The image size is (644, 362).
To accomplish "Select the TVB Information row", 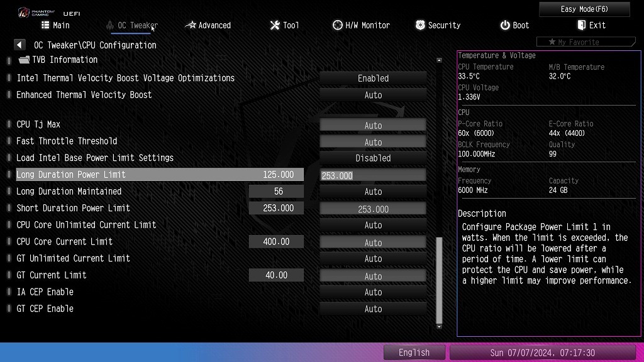I will [x=57, y=60].
